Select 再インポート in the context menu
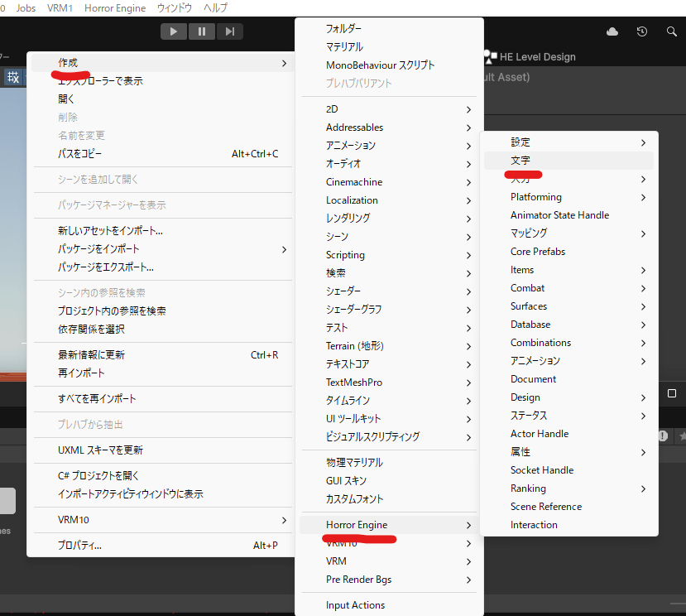Image resolution: width=686 pixels, height=616 pixels. [163, 373]
